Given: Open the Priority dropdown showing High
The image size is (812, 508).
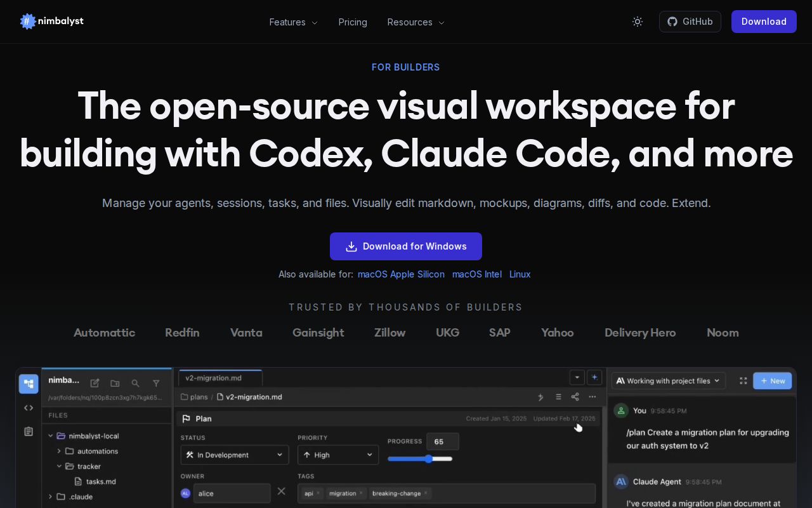Looking at the screenshot, I should point(338,455).
